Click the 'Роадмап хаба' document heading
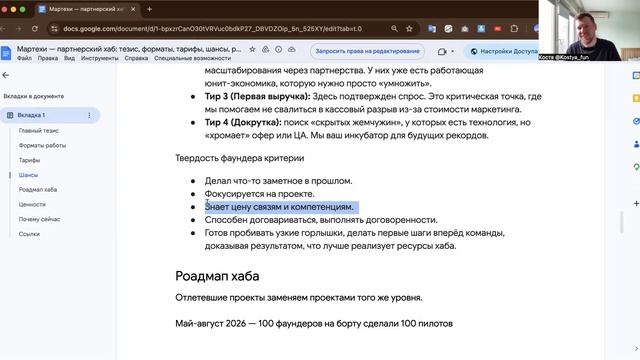The height and width of the screenshot is (360, 640). (217, 276)
